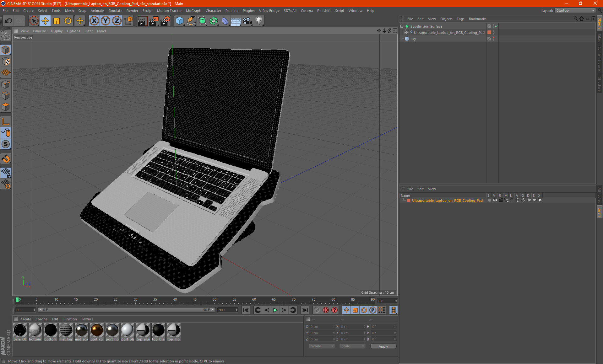Select the Rotate tool
Screen dimensions: 603x364
pos(68,21)
